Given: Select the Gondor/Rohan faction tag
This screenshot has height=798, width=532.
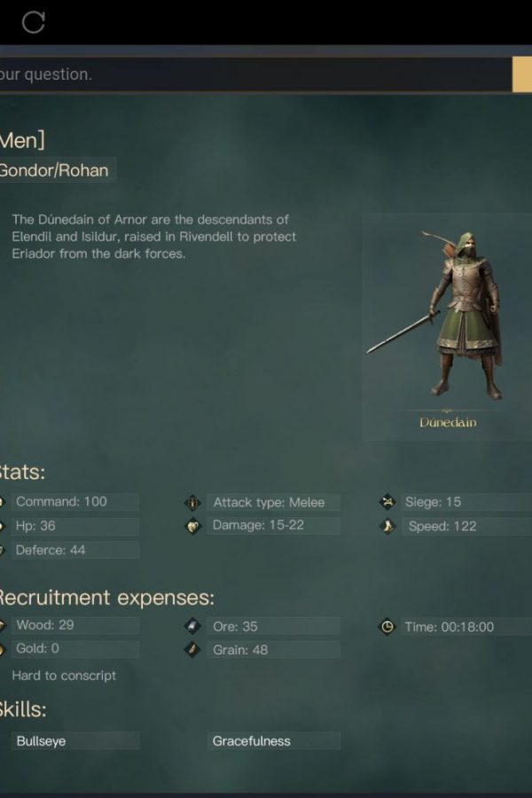Looking at the screenshot, I should click(x=54, y=170).
